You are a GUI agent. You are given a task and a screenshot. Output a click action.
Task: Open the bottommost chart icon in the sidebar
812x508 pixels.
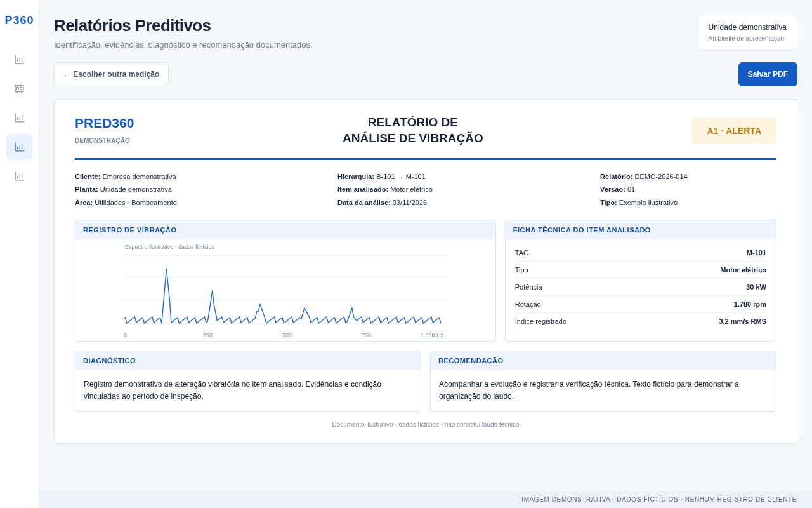pyautogui.click(x=19, y=177)
